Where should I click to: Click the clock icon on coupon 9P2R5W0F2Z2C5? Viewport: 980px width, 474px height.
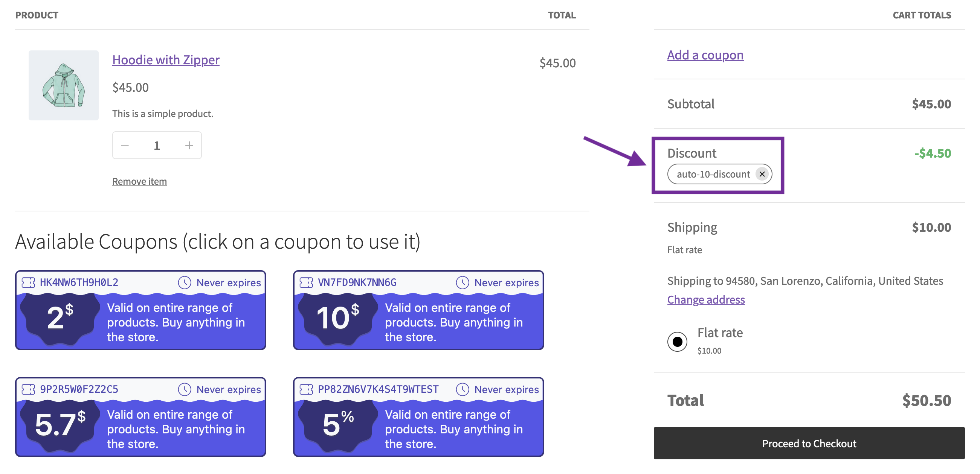click(185, 389)
